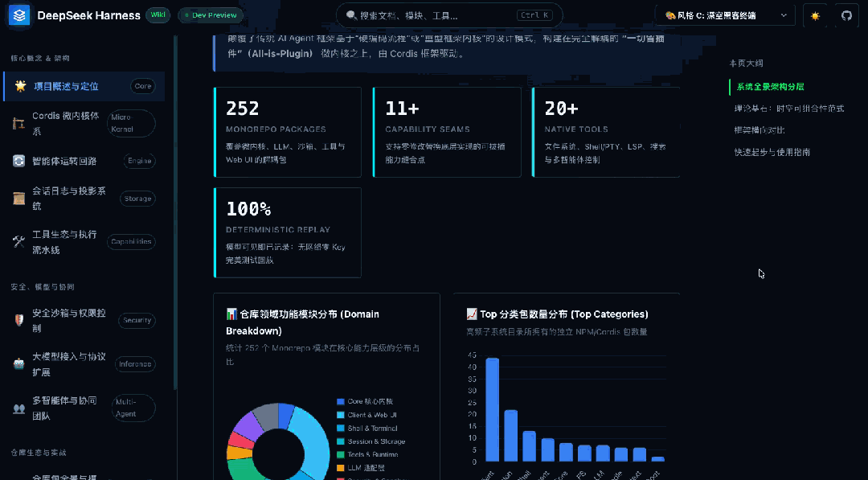Toggle the Shell & Terminal legend entry
868x480 pixels.
tap(367, 428)
